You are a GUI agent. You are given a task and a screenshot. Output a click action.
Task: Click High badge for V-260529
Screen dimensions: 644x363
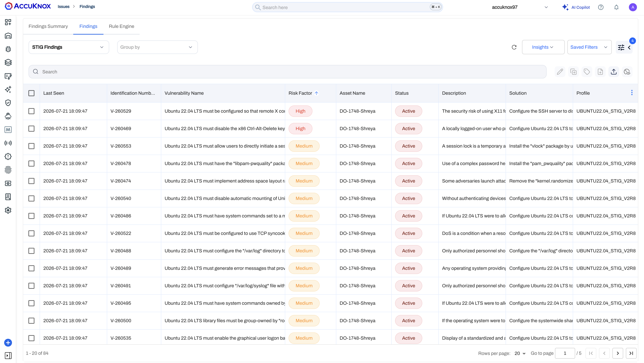click(x=300, y=111)
